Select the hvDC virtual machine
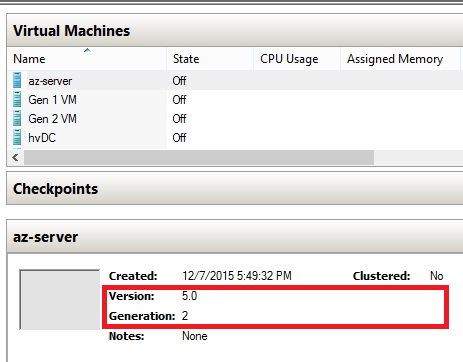Image resolution: width=463 pixels, height=362 pixels. coord(42,138)
